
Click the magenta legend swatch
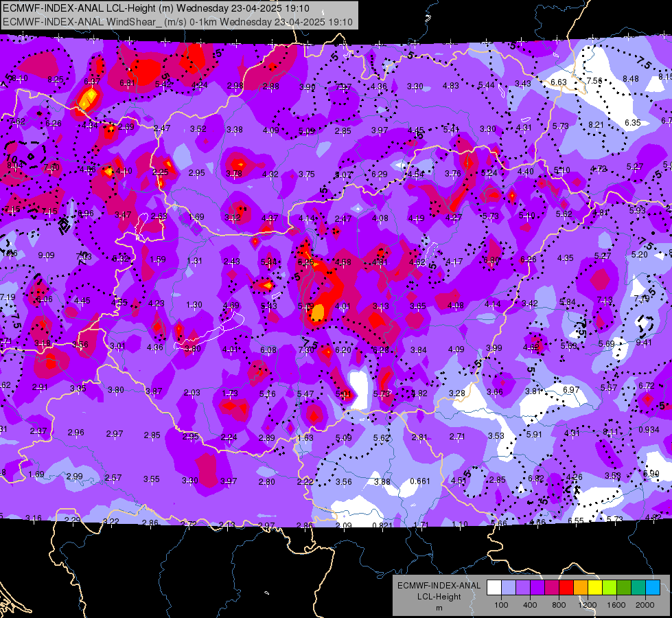[552, 588]
